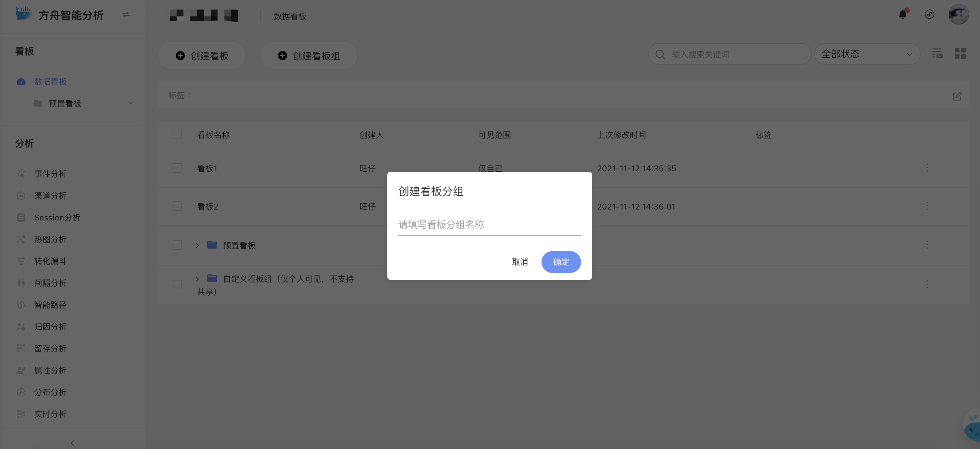Switch to grid view layout icon
The width and height of the screenshot is (980, 449).
[x=960, y=53]
